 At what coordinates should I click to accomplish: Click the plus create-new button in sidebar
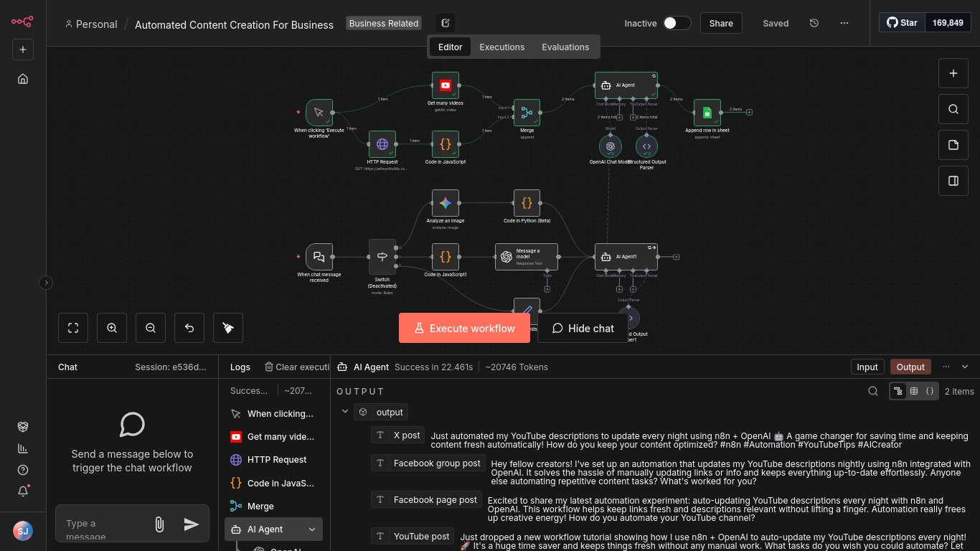click(23, 50)
